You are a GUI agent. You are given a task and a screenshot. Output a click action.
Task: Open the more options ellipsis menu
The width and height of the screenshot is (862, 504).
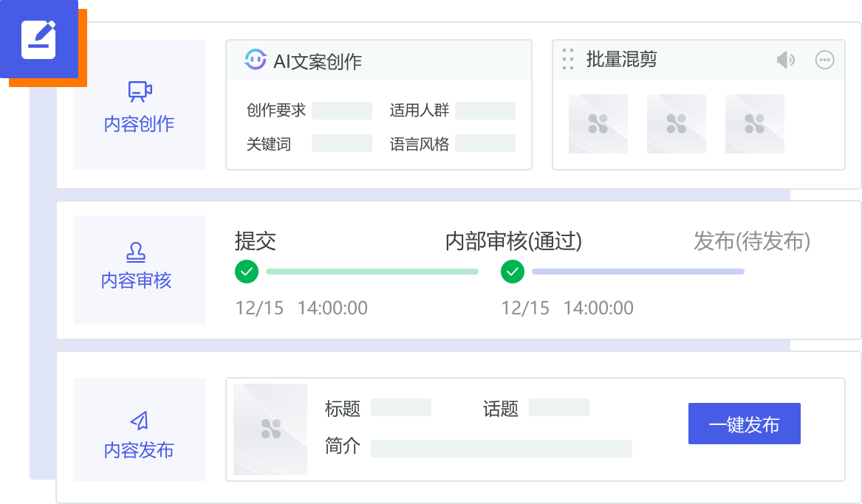[x=824, y=60]
